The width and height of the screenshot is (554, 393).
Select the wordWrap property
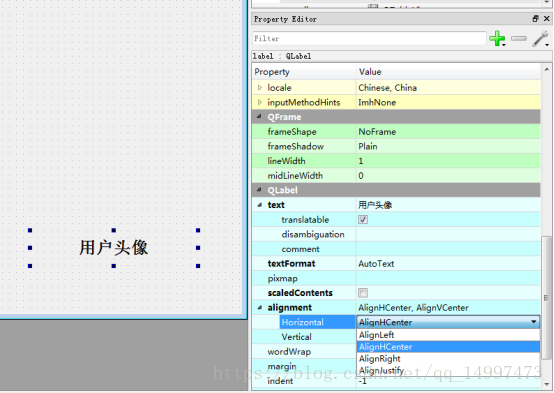pyautogui.click(x=304, y=352)
